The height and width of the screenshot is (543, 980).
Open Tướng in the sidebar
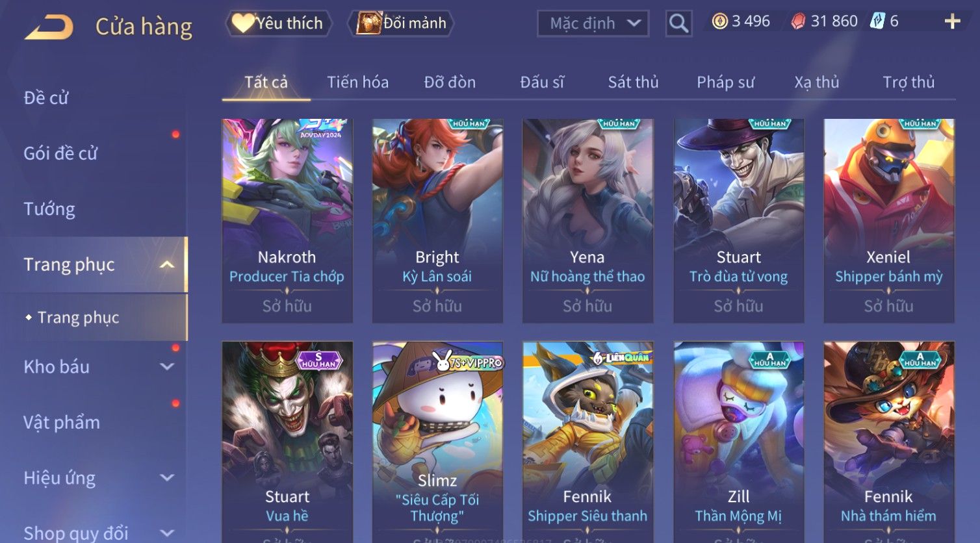click(49, 209)
